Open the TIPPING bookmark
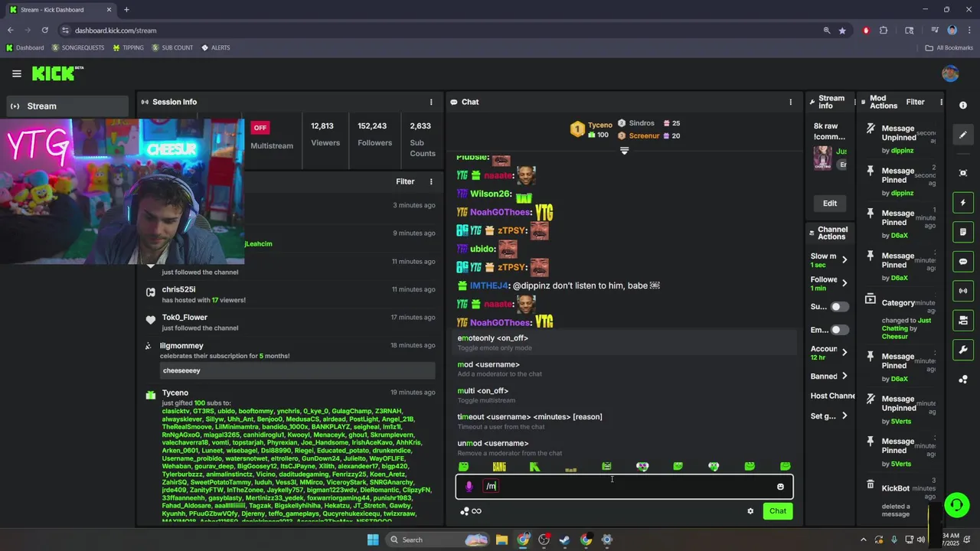 point(128,47)
